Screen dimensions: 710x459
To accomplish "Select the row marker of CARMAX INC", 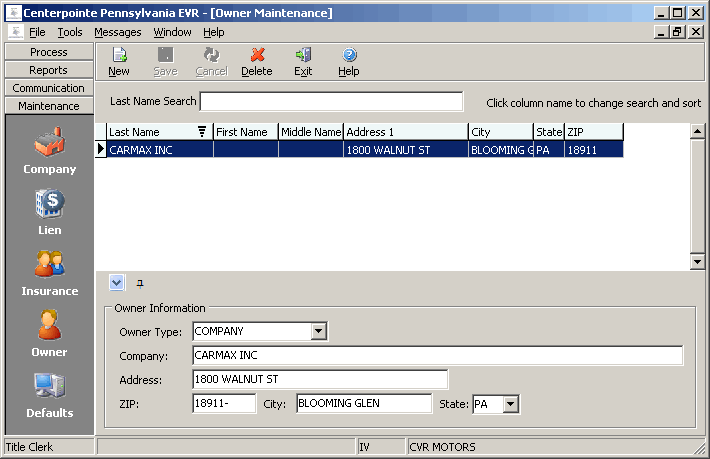I will pos(101,149).
